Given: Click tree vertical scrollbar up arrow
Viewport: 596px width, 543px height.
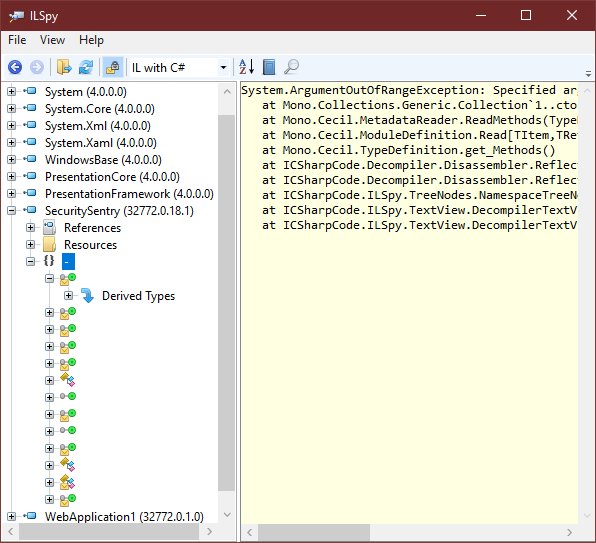Looking at the screenshot, I should [227, 92].
